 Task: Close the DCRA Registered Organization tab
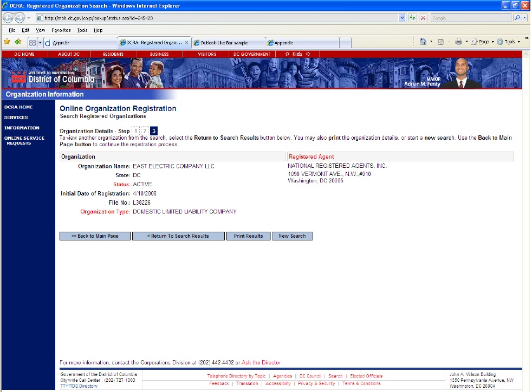186,42
